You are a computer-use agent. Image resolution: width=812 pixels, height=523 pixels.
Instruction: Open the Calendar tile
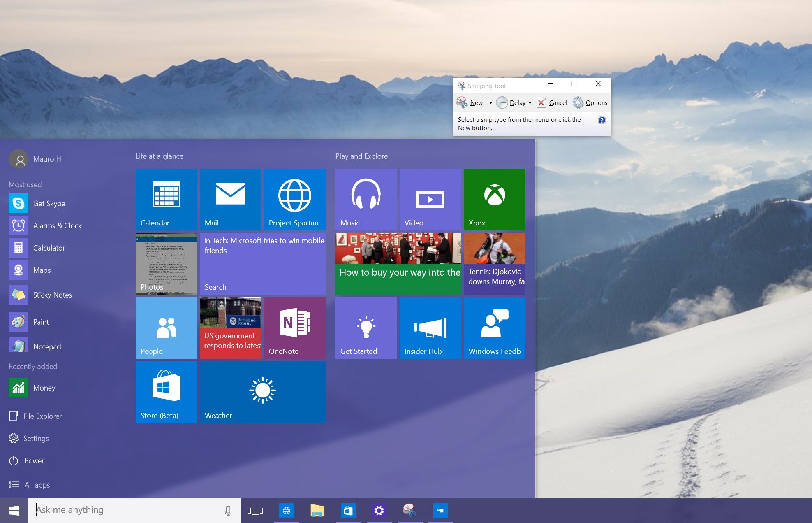[166, 199]
